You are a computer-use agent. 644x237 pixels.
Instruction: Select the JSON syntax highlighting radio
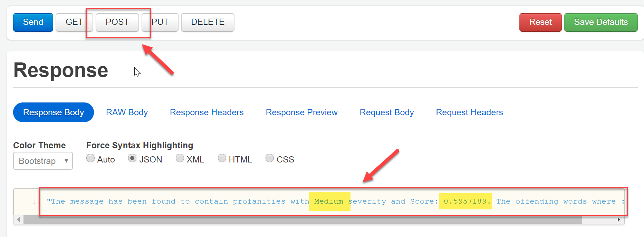pos(132,158)
